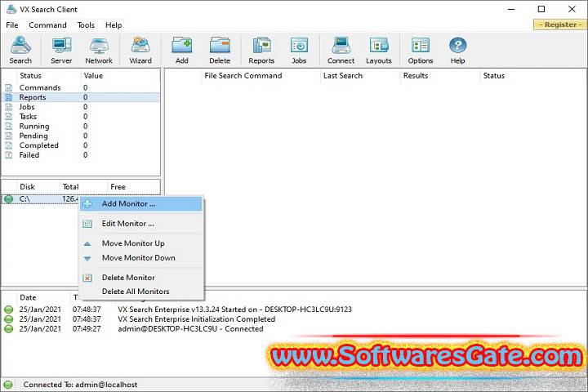Click the Help toolbar icon
Screen dimensions: 588x392
pyautogui.click(x=457, y=50)
